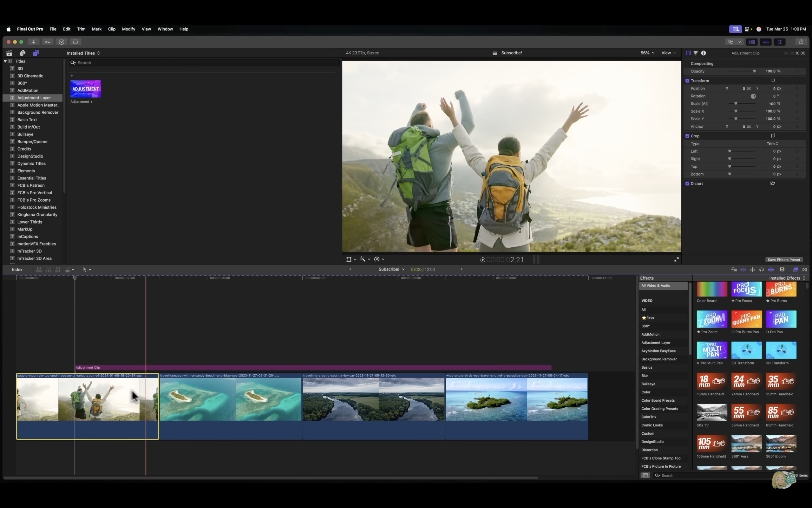Viewport: 812px width, 508px height.
Task: Click the timeline history forward arrow
Action: (x=462, y=269)
